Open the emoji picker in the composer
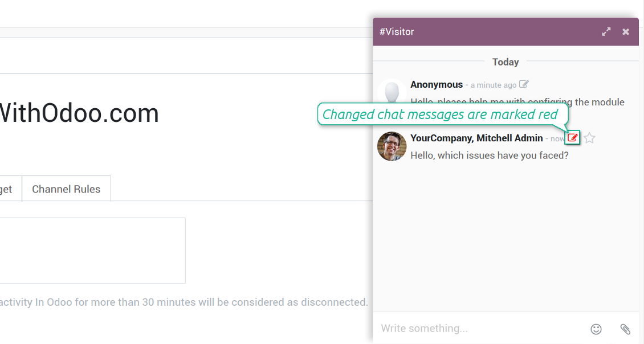This screenshot has width=644, height=344. coord(596,329)
